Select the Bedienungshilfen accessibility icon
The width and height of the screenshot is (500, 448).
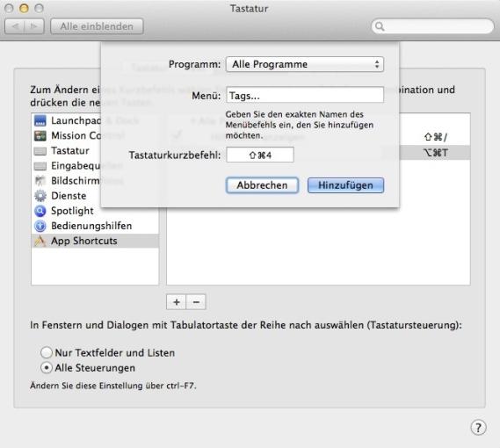click(x=40, y=226)
